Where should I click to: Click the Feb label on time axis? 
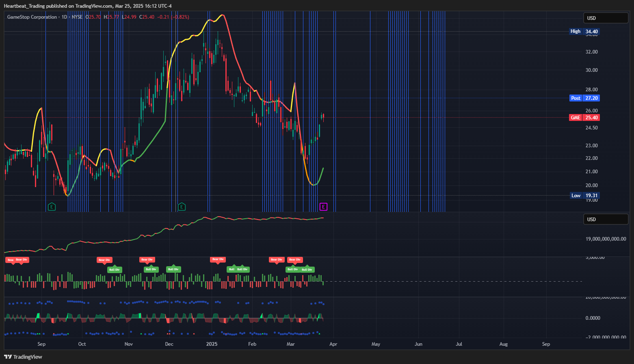pyautogui.click(x=252, y=344)
